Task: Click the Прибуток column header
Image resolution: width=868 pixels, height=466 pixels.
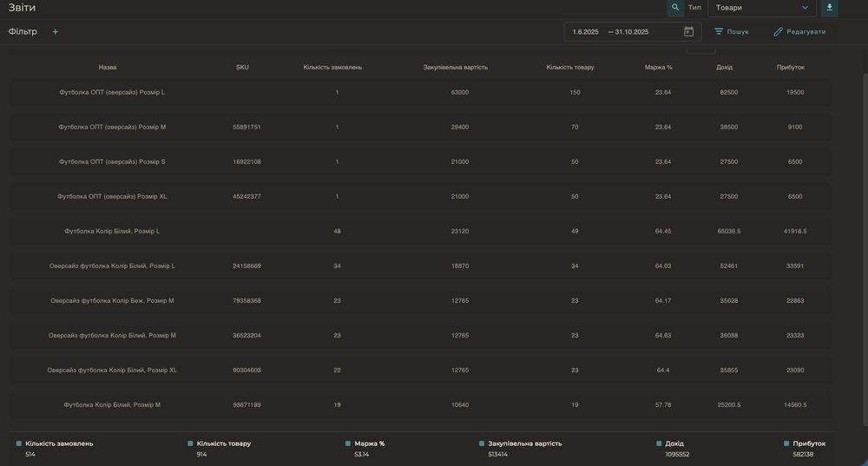Action: pos(791,67)
